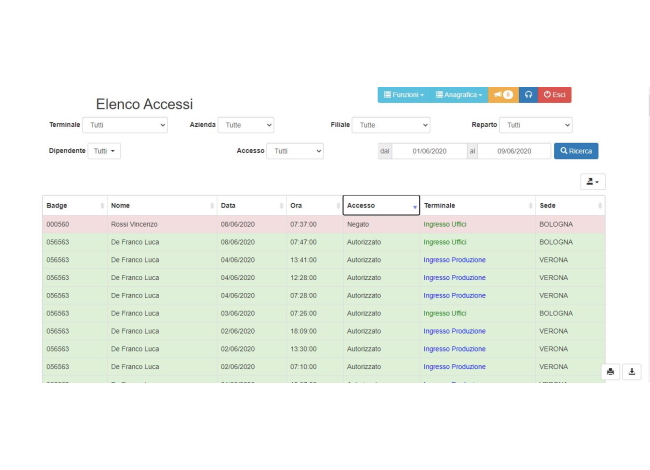Sort table by Accesso column header
The image size is (650, 470).
(x=381, y=206)
